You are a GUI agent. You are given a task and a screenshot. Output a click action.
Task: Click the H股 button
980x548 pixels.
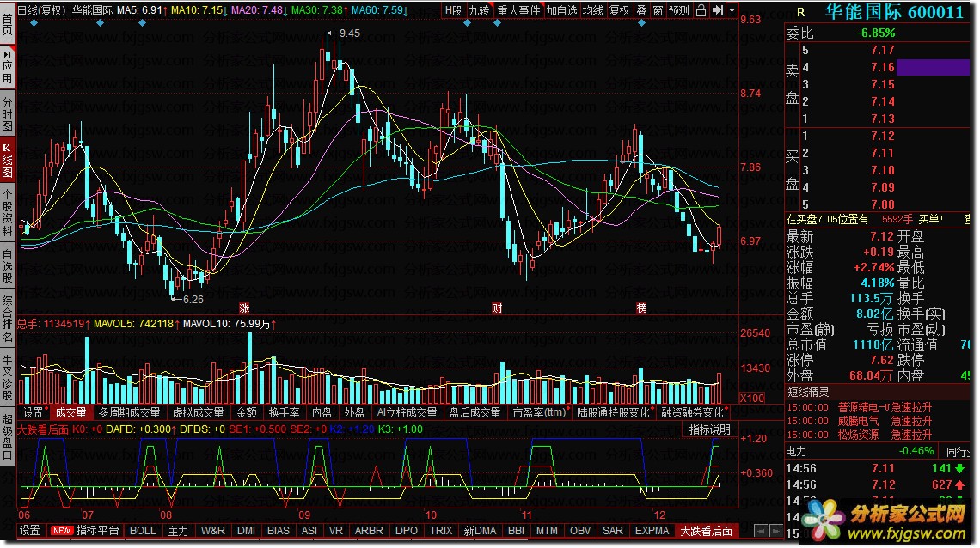[x=454, y=10]
